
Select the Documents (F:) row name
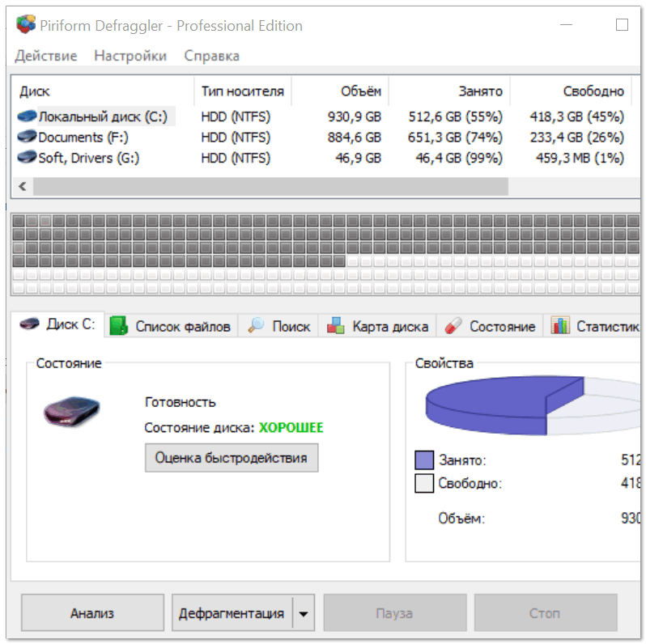point(83,137)
